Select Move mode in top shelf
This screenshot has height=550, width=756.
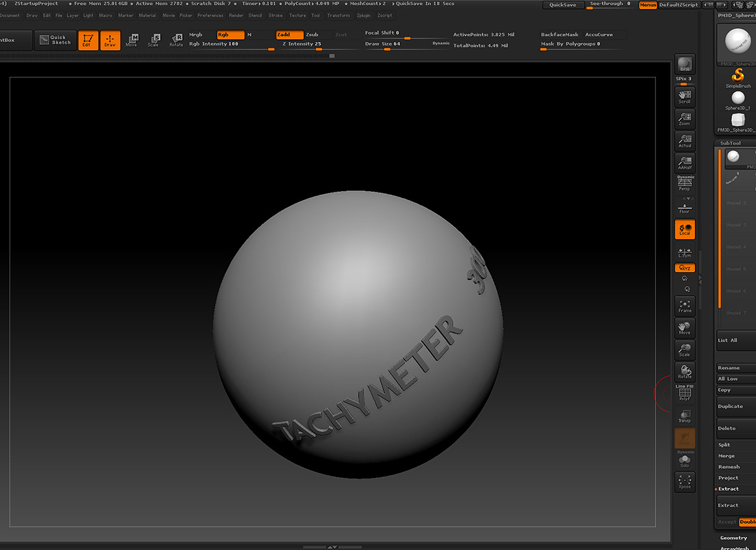coord(132,41)
